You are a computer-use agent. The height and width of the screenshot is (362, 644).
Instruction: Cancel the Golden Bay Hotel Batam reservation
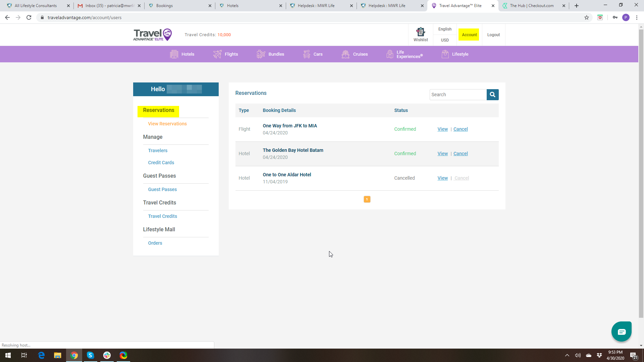pyautogui.click(x=461, y=154)
